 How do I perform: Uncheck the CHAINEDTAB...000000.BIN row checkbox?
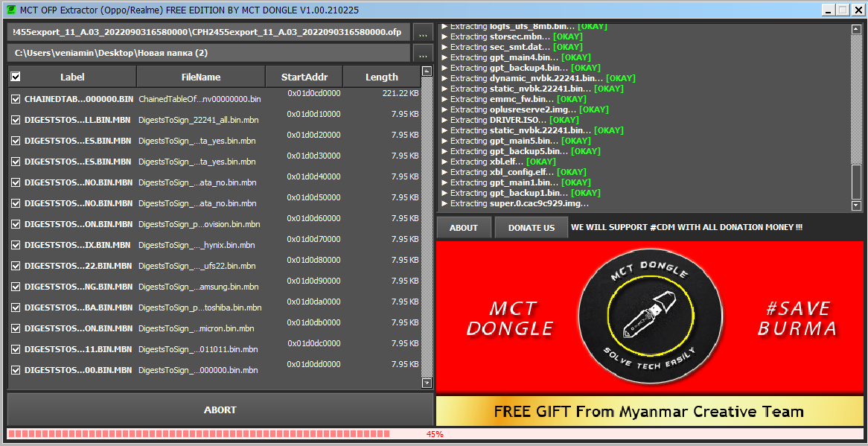[16, 99]
